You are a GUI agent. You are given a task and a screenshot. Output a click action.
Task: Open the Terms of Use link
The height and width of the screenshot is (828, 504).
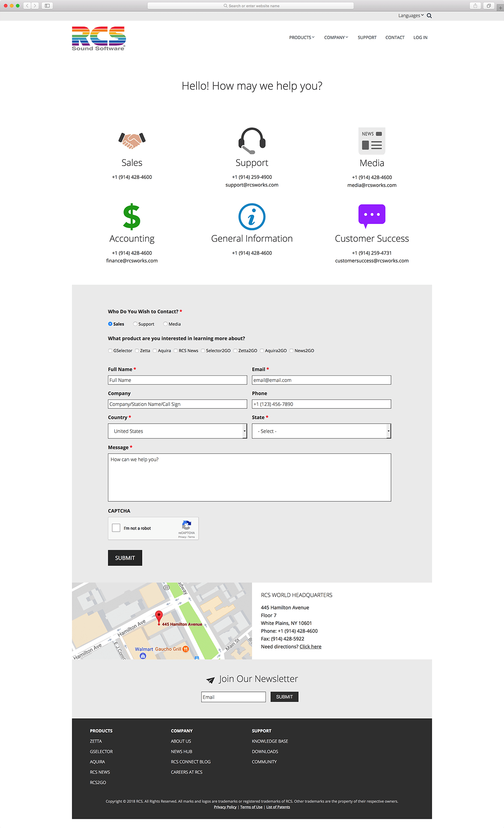point(251,807)
